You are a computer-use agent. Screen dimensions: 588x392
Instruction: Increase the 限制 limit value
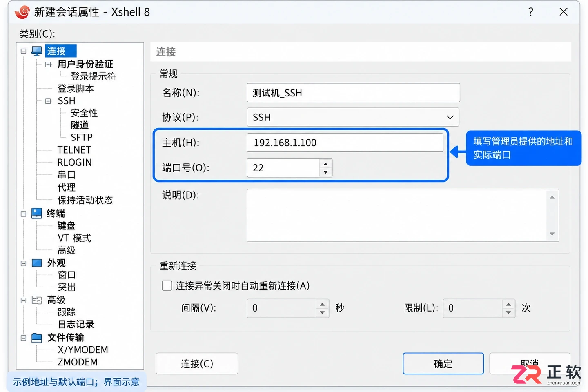point(508,305)
